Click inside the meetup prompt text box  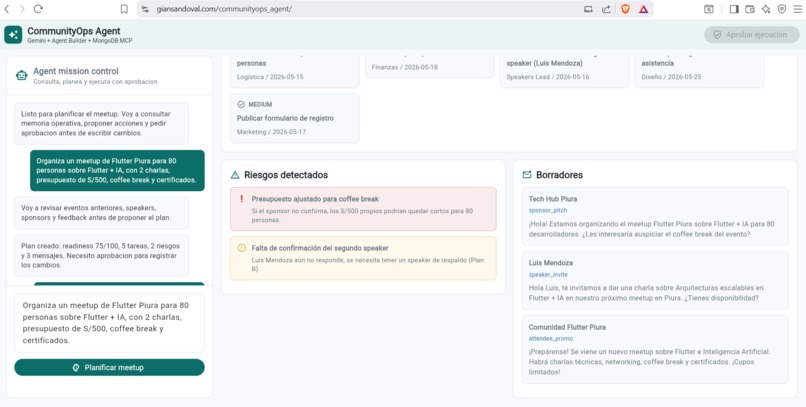point(109,323)
